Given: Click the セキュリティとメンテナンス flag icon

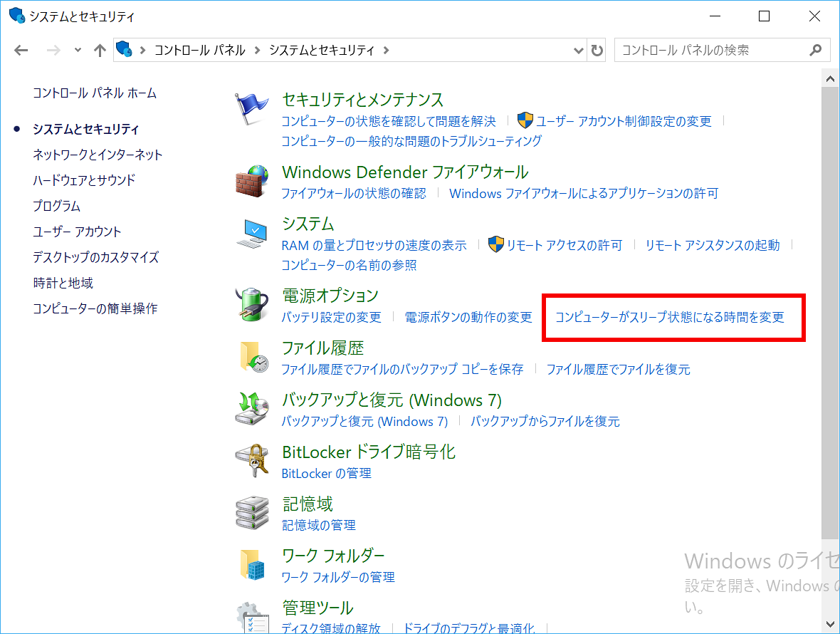Looking at the screenshot, I should point(251,109).
